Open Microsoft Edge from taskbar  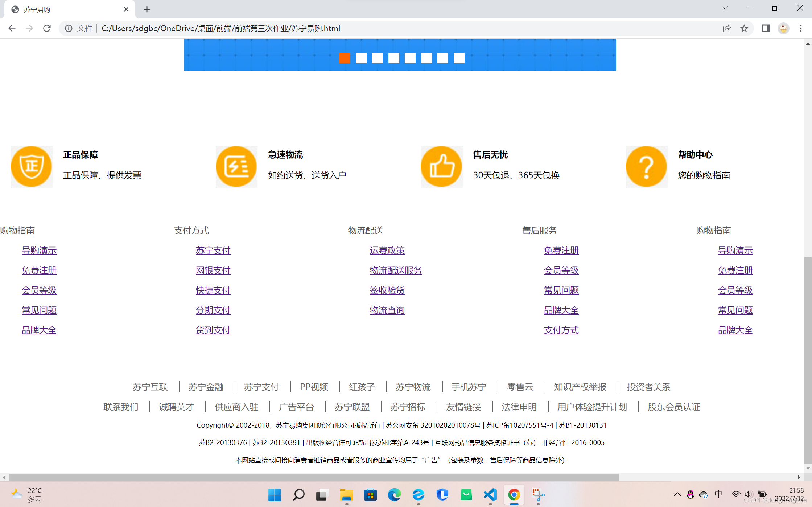394,495
